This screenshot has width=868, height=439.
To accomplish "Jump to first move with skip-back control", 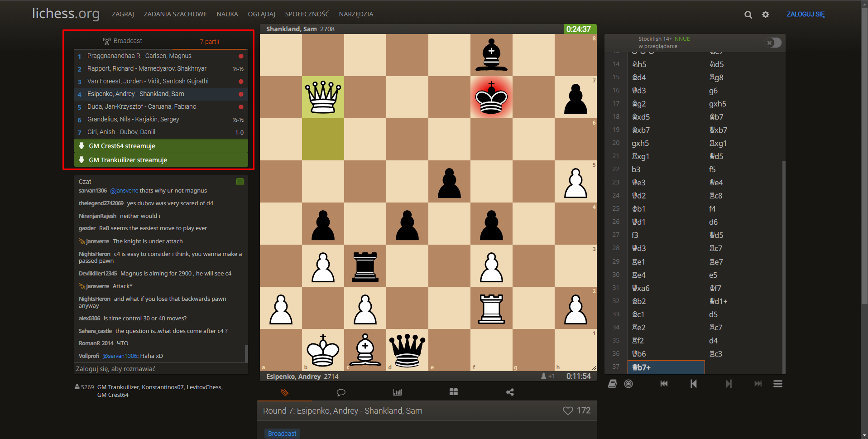I will coord(664,384).
